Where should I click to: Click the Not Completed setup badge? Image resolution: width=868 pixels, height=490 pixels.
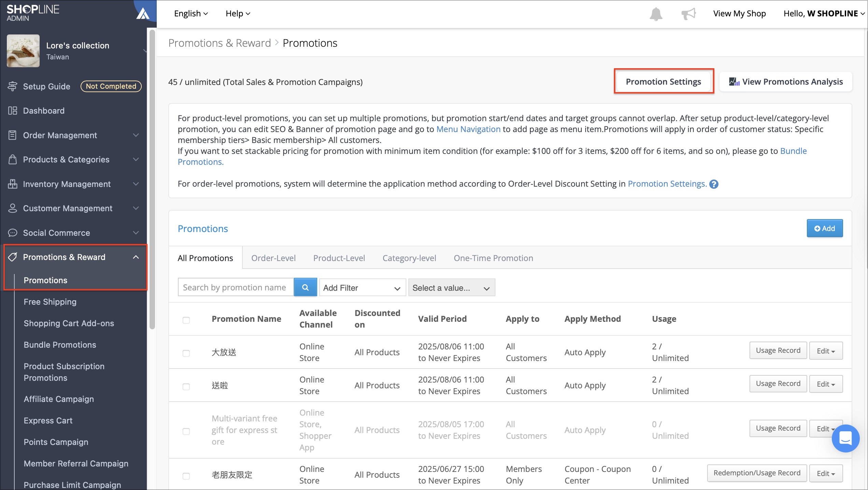click(111, 86)
